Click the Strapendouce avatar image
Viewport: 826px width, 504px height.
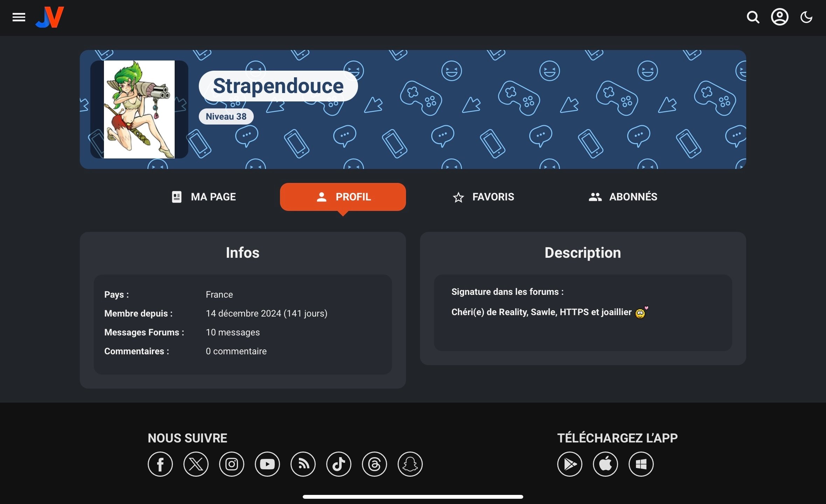(x=139, y=109)
